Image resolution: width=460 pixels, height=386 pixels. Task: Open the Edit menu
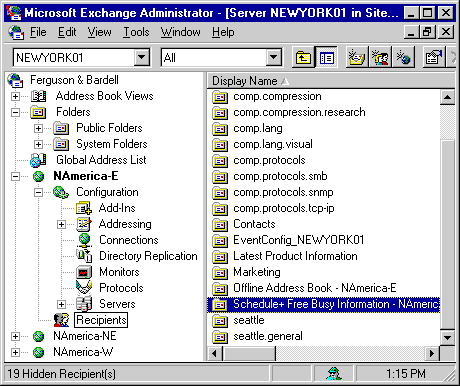pyautogui.click(x=67, y=32)
